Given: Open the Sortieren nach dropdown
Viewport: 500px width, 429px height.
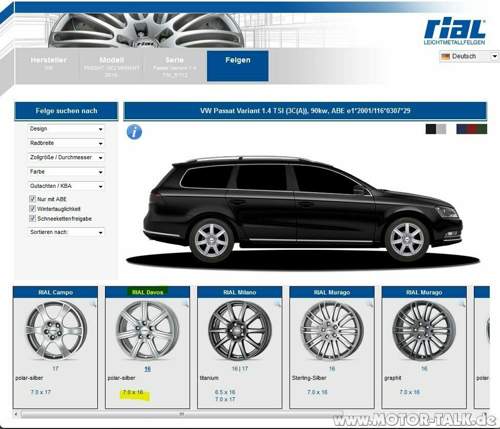Looking at the screenshot, I should 66,232.
